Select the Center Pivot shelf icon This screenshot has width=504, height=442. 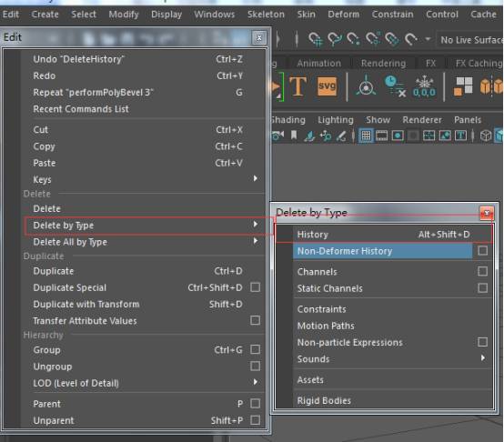pyautogui.click(x=366, y=86)
